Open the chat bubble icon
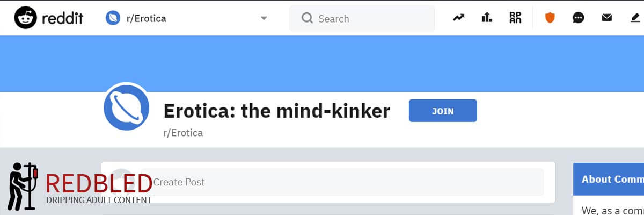Screen dimensions: 644x215 click(x=578, y=18)
